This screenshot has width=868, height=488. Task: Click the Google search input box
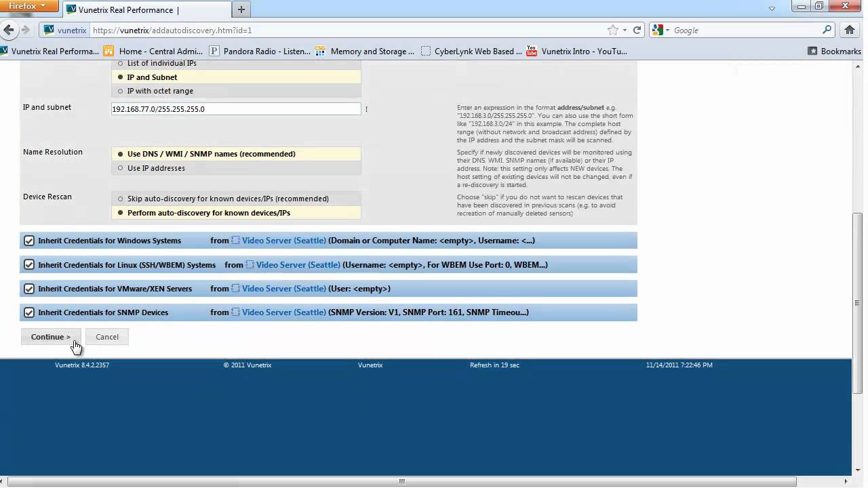click(x=746, y=30)
